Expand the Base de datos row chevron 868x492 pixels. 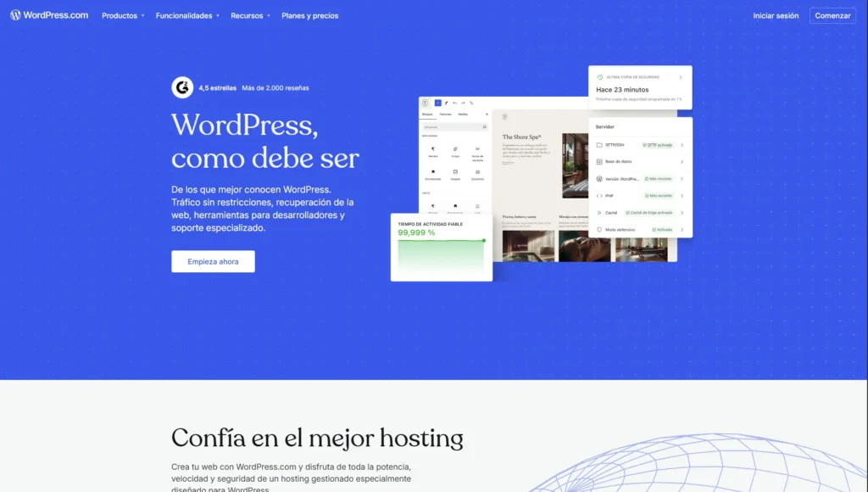click(x=682, y=162)
